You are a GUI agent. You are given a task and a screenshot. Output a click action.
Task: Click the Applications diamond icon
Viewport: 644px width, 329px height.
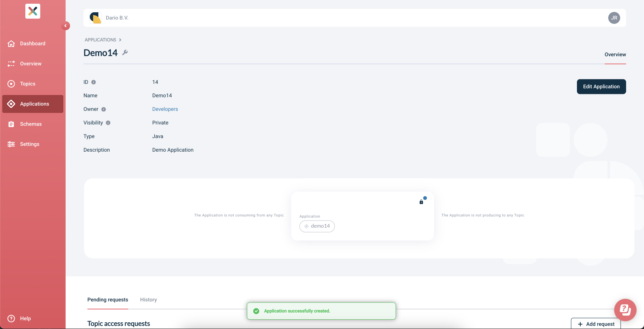[x=11, y=104]
